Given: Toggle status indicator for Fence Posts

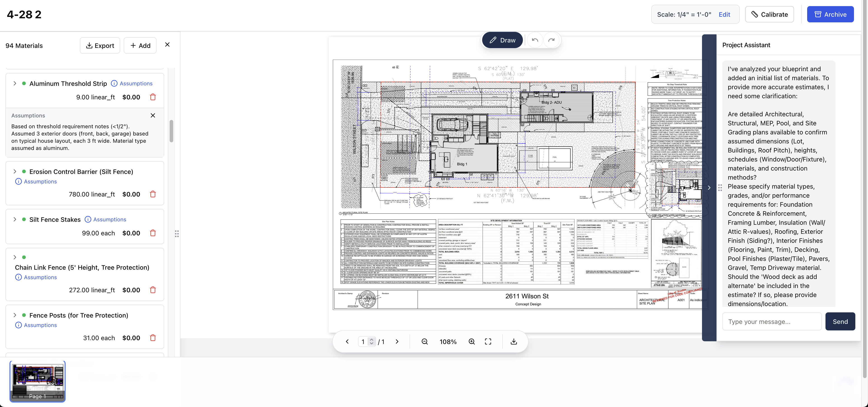Looking at the screenshot, I should [24, 315].
